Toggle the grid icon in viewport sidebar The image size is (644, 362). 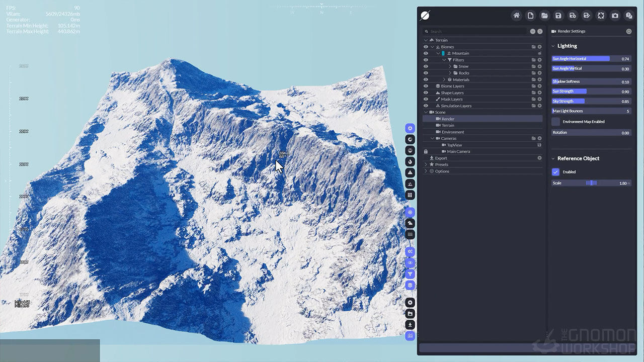point(410,195)
